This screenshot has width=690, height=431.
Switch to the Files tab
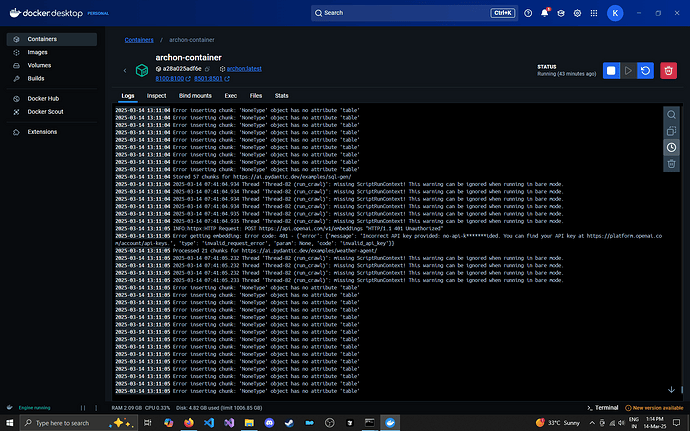point(256,96)
